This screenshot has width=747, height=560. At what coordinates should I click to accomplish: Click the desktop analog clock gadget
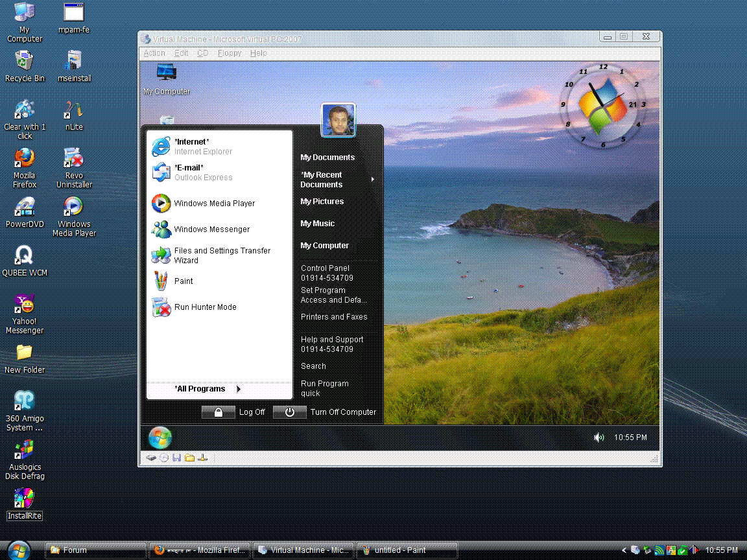[603, 105]
